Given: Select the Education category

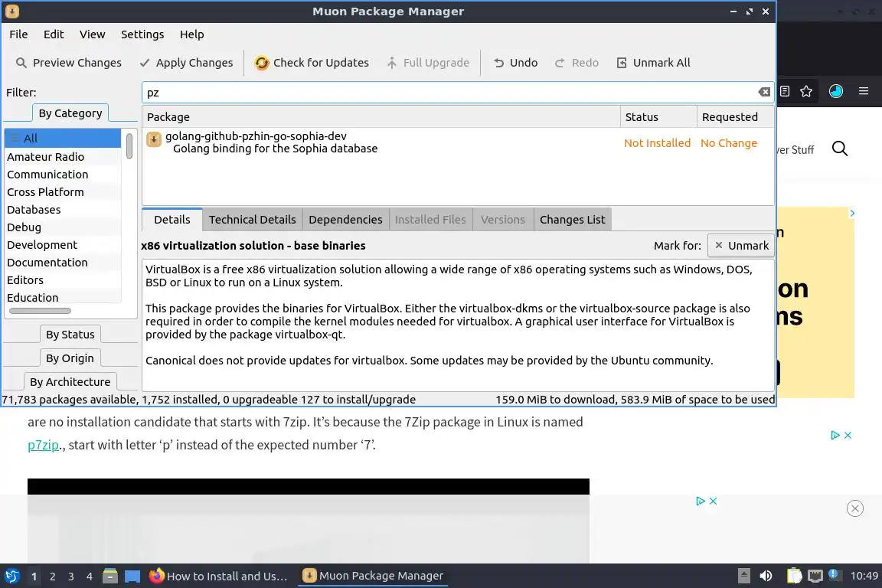Looking at the screenshot, I should tap(63, 297).
